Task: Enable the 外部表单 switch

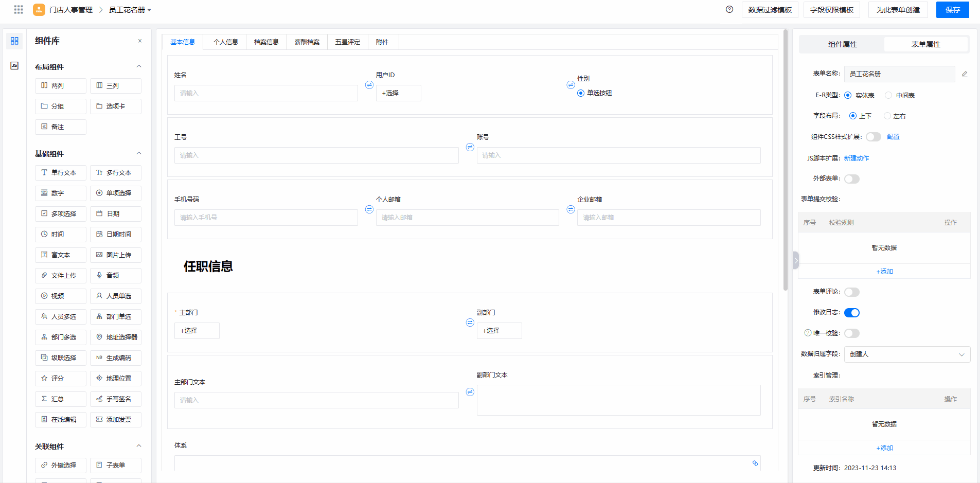Action: tap(851, 179)
